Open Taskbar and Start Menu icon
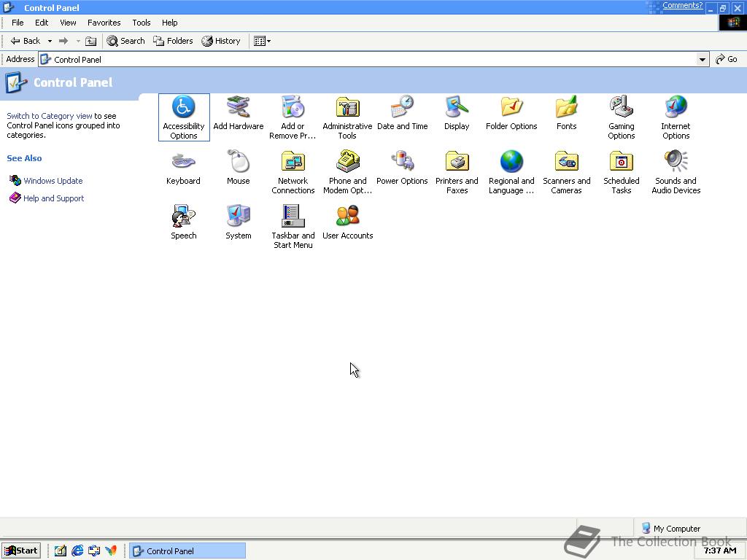 click(293, 227)
